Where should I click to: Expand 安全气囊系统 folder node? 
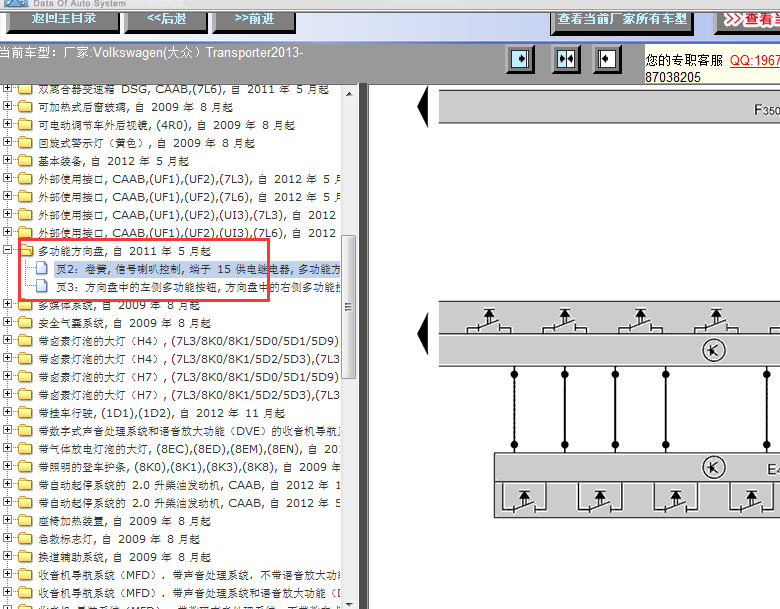click(x=7, y=321)
